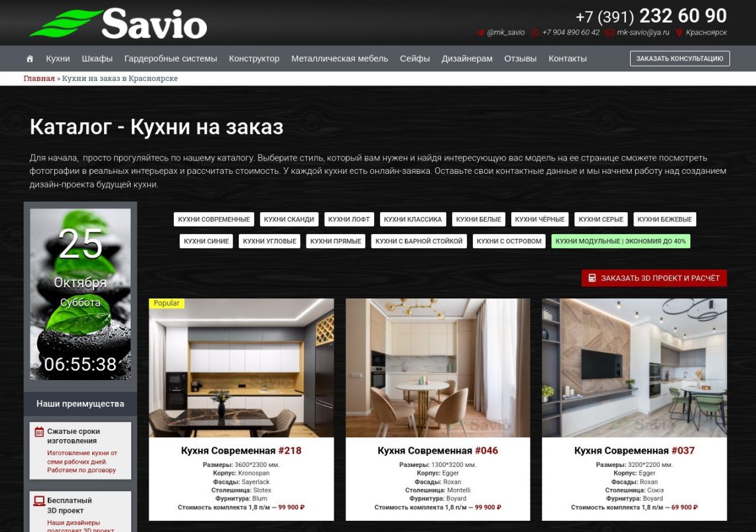The width and height of the screenshot is (756, 532).
Task: Click the calendar icon beside Сжатые сроки
Action: click(39, 432)
